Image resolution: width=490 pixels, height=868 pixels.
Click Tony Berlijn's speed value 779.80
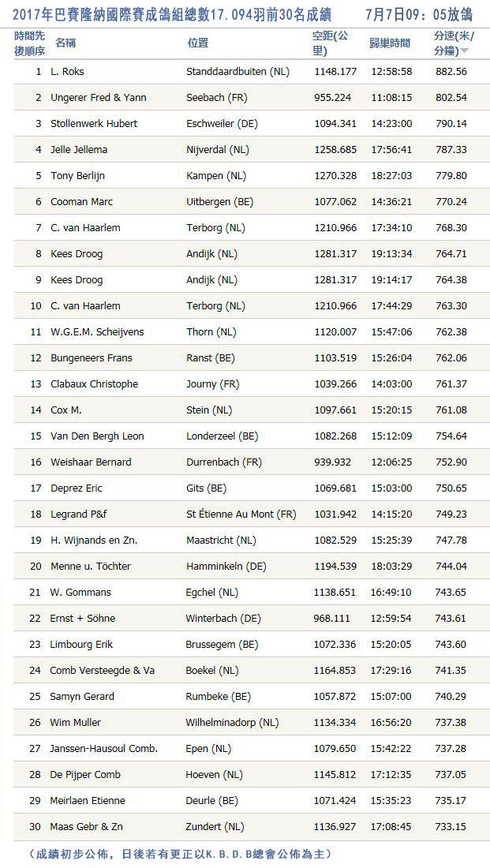pyautogui.click(x=451, y=175)
